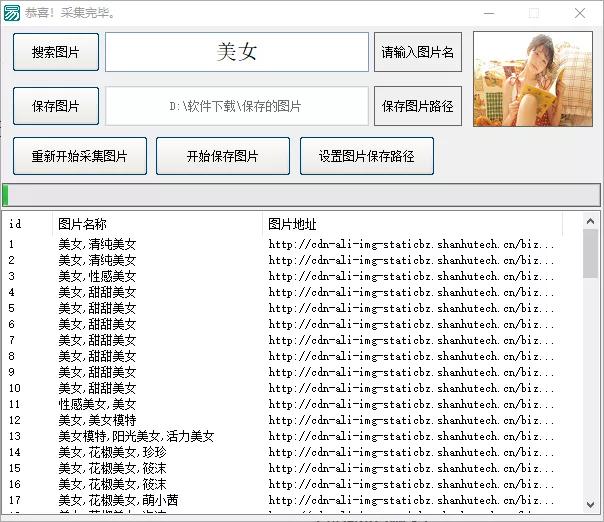Open 设置图片保存路径
The height and width of the screenshot is (522, 604).
pyautogui.click(x=367, y=156)
